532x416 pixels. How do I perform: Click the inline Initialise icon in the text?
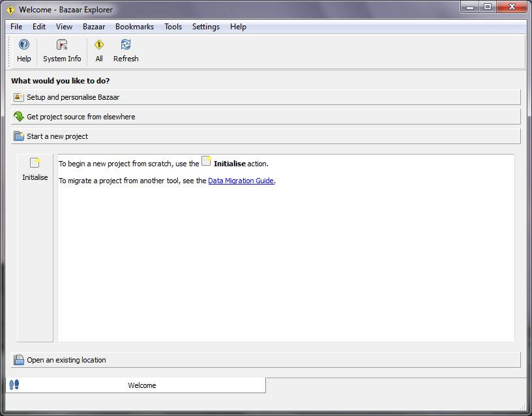[x=206, y=161]
